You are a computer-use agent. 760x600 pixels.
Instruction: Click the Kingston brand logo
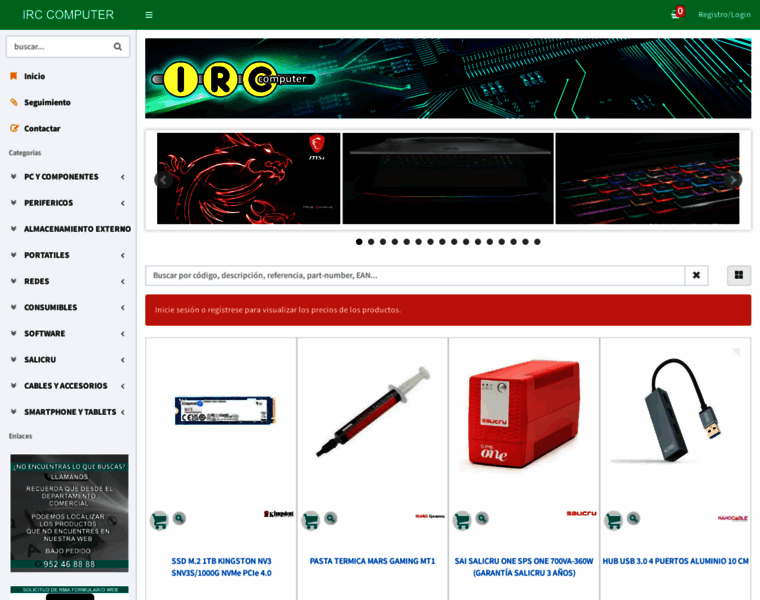coord(279,514)
